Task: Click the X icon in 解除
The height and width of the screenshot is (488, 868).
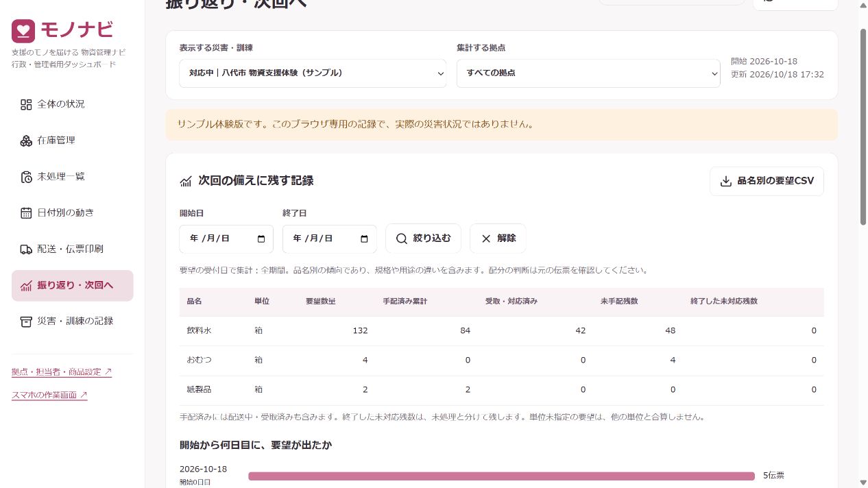Action: (x=486, y=239)
